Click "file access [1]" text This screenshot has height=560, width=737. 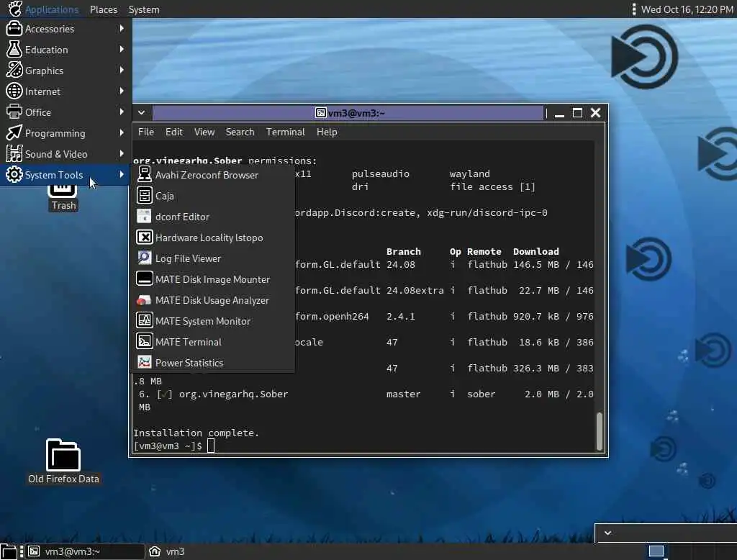coord(492,186)
